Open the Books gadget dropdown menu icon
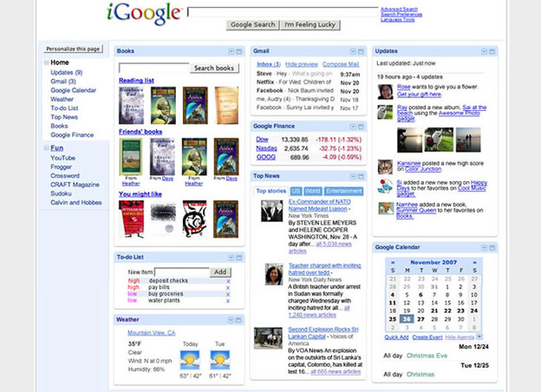The height and width of the screenshot is (392, 541). (x=231, y=52)
